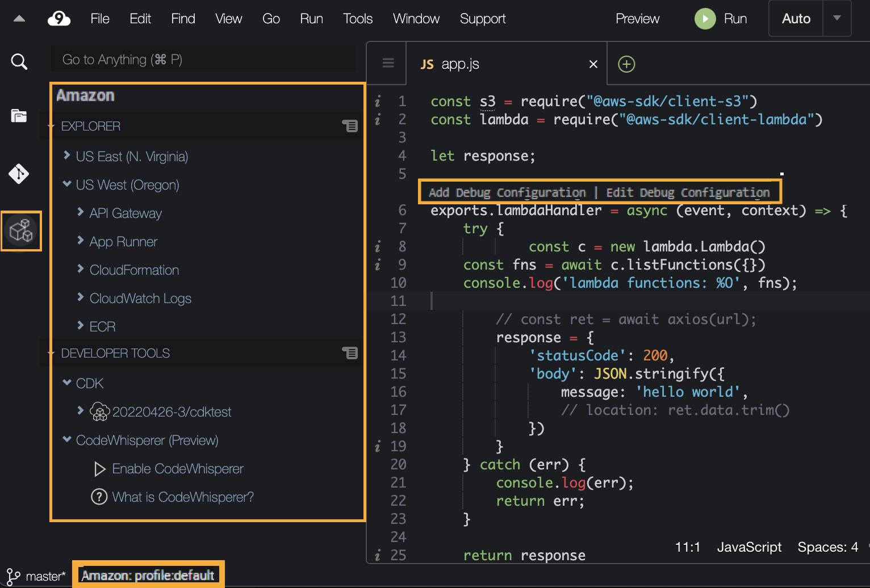870x588 pixels.
Task: Close the app.js tab
Action: coord(593,64)
